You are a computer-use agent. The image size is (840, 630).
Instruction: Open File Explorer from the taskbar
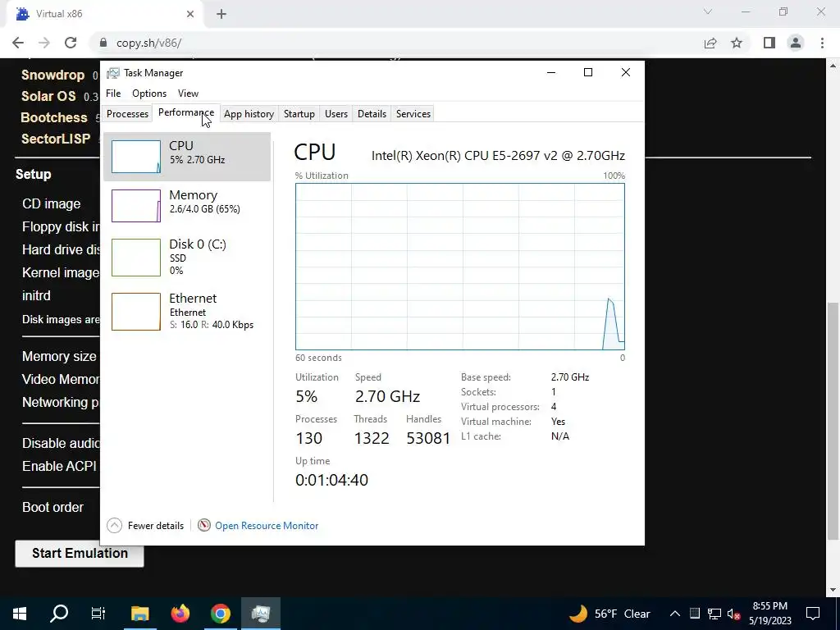pyautogui.click(x=139, y=614)
